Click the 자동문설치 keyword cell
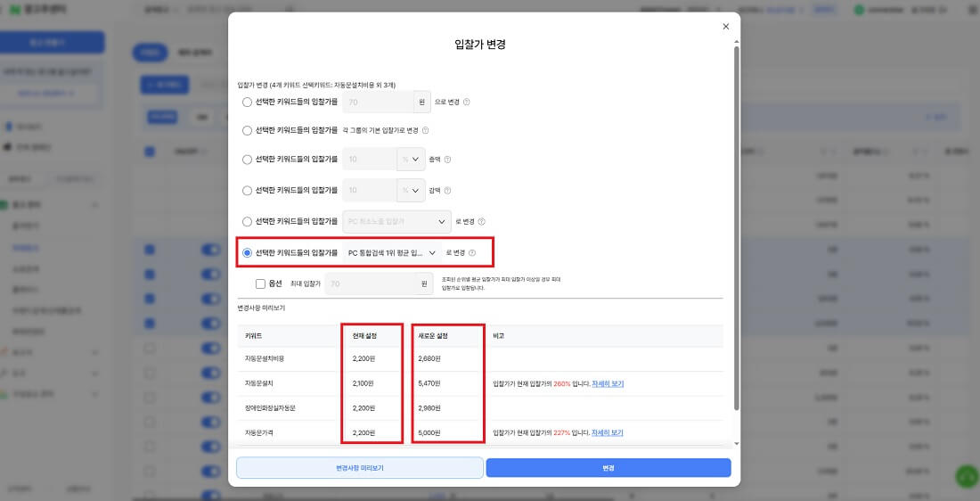This screenshot has width=980, height=501. click(258, 383)
